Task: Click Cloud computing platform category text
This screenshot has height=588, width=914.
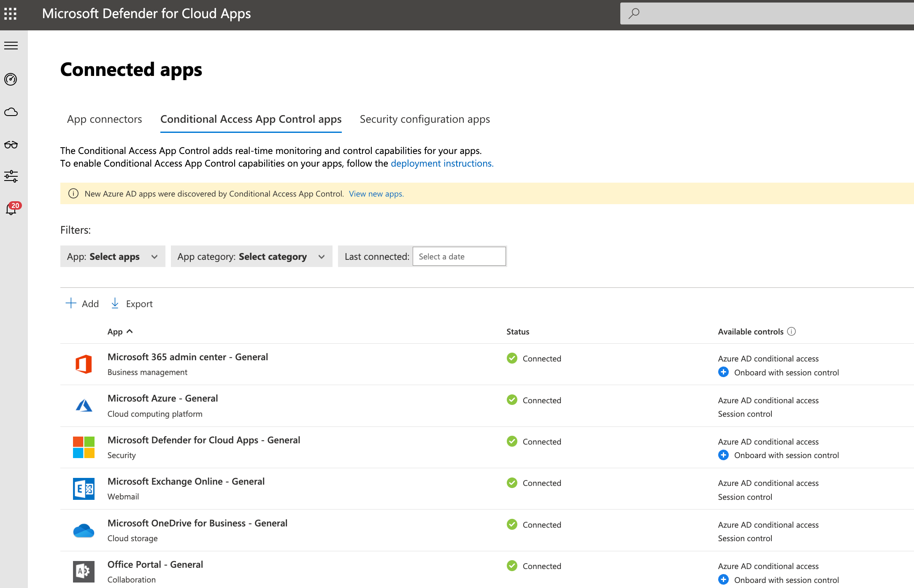Action: tap(155, 414)
